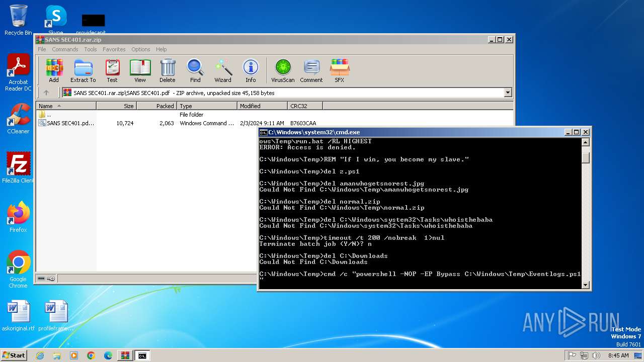The width and height of the screenshot is (644, 362).
Task: Switch to cmd.exe taskbar button
Action: tap(142, 355)
